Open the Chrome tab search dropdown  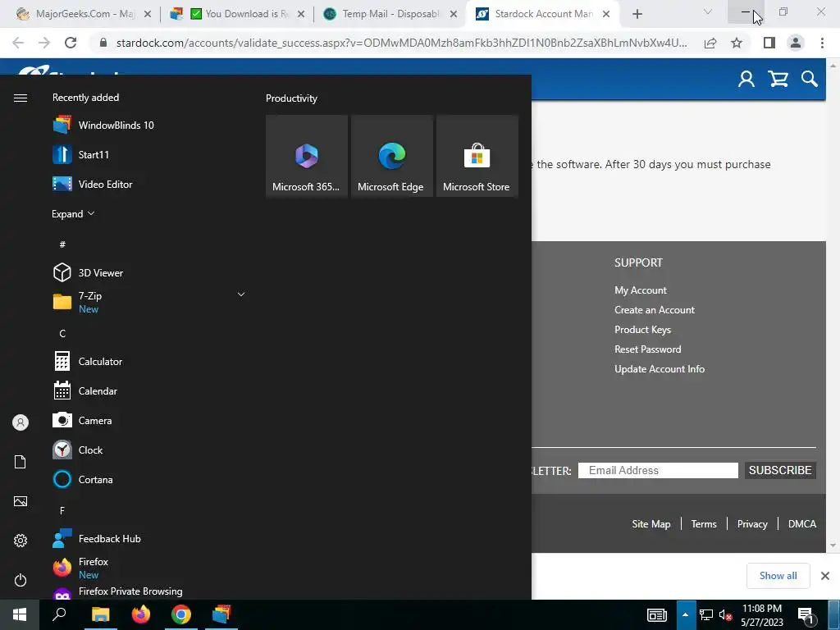tap(708, 11)
